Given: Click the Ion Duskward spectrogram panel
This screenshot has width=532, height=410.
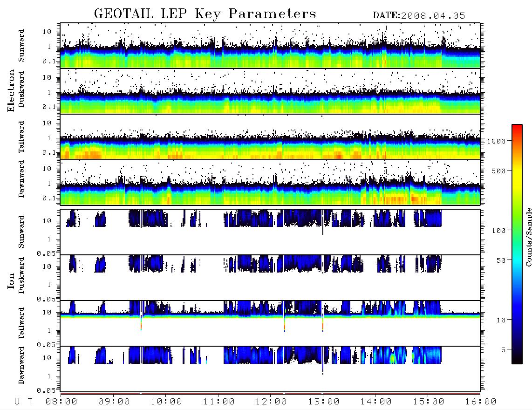Looking at the screenshot, I should point(270,278).
